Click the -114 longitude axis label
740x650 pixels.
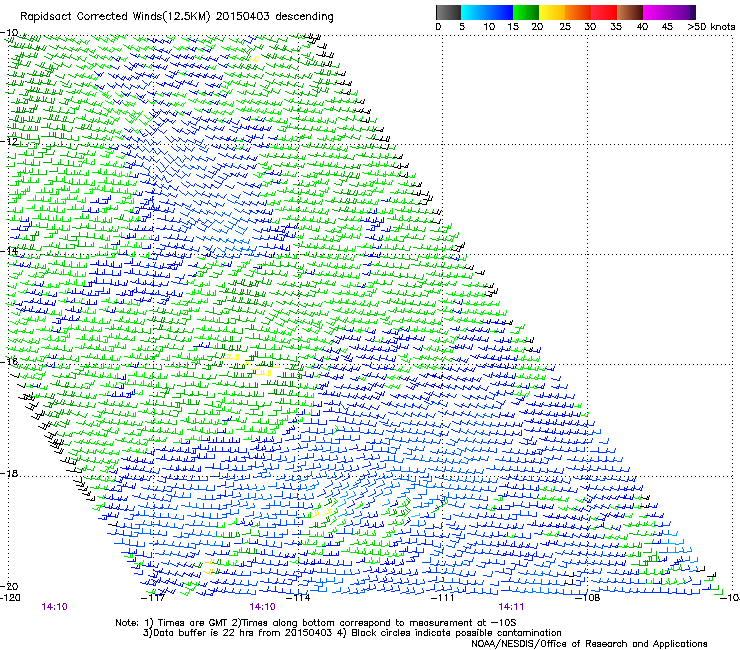pyautogui.click(x=298, y=598)
